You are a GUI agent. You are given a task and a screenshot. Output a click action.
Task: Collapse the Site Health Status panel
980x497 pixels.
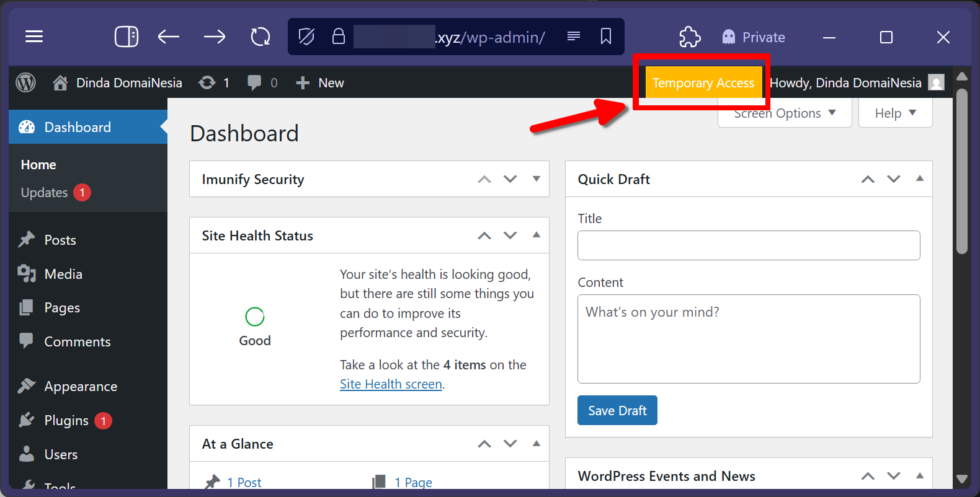[x=537, y=235]
